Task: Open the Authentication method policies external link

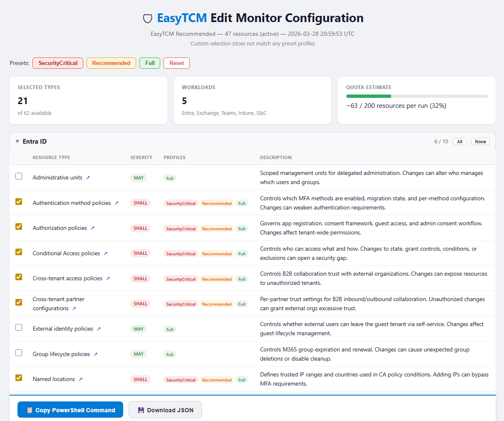Action: click(x=117, y=202)
